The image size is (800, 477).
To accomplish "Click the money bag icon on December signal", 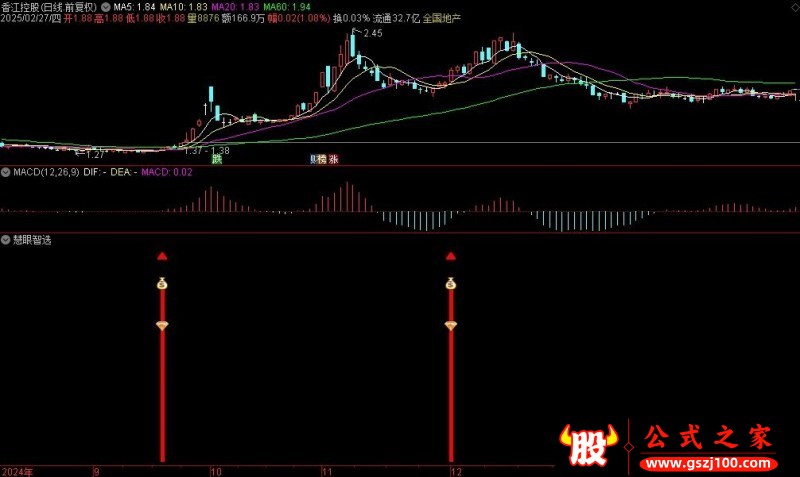I will (x=451, y=283).
